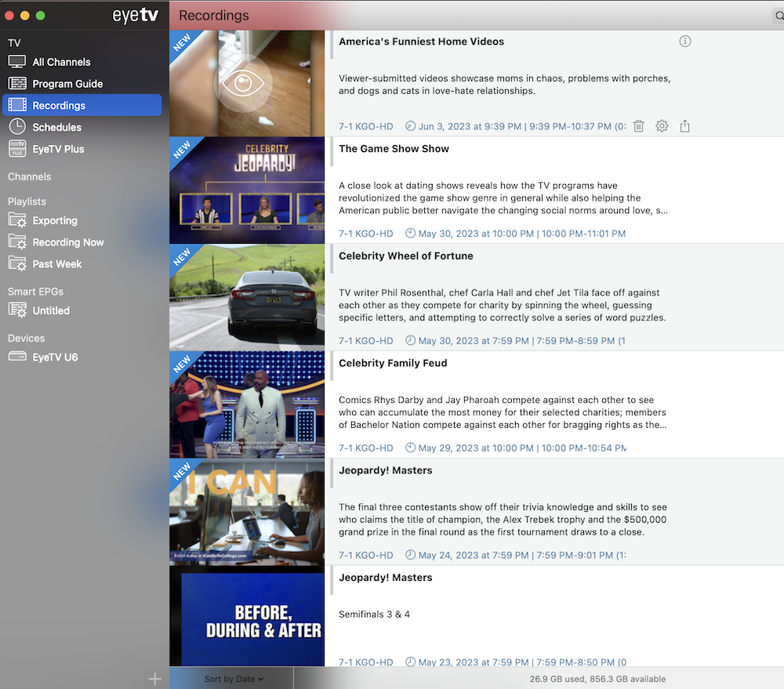784x689 pixels.
Task: Click the storage status 26.9 GB used text
Action: click(x=597, y=679)
